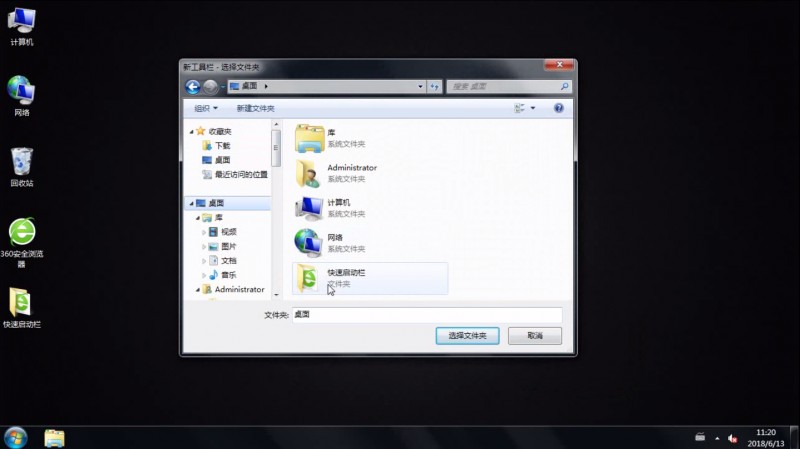Select the 计算机 item in file list

[x=370, y=208]
